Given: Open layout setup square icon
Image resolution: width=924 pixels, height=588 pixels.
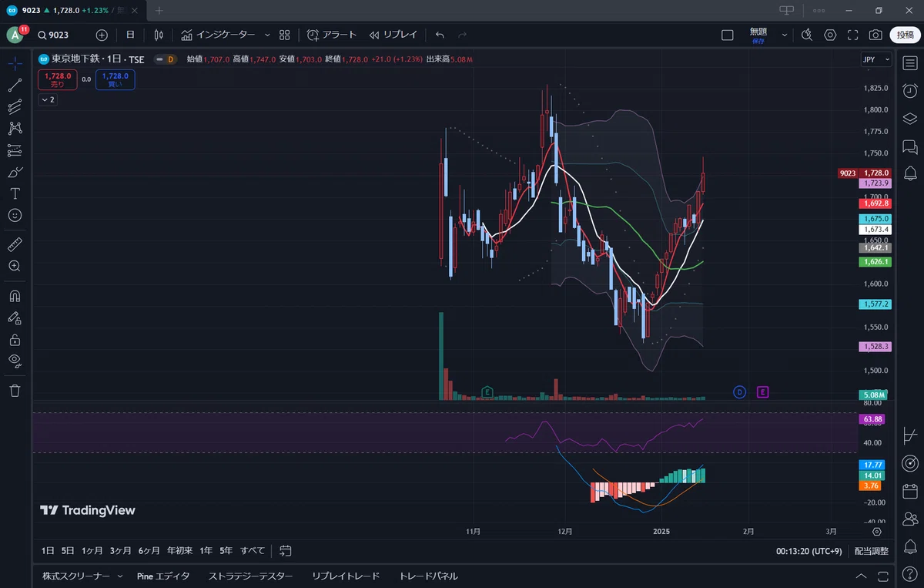Looking at the screenshot, I should pyautogui.click(x=728, y=35).
